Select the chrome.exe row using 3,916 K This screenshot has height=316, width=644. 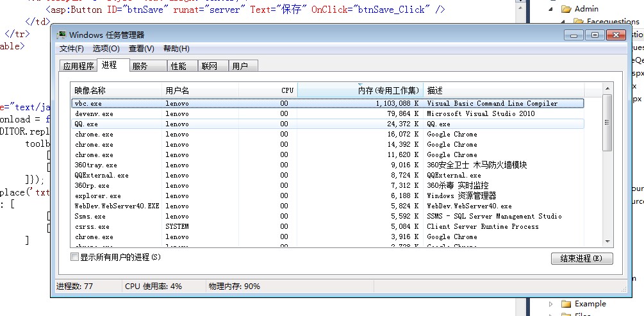pos(327,237)
